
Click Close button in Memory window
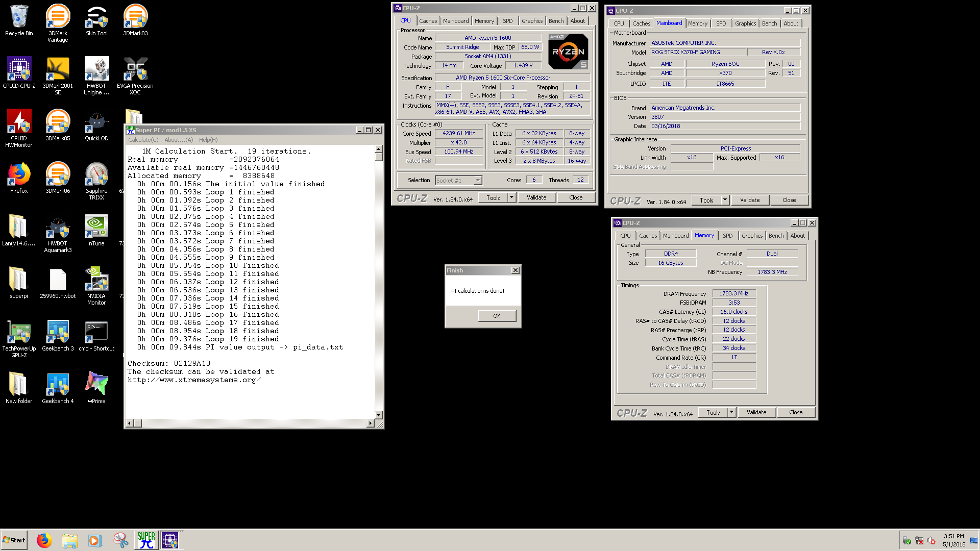[x=796, y=412]
